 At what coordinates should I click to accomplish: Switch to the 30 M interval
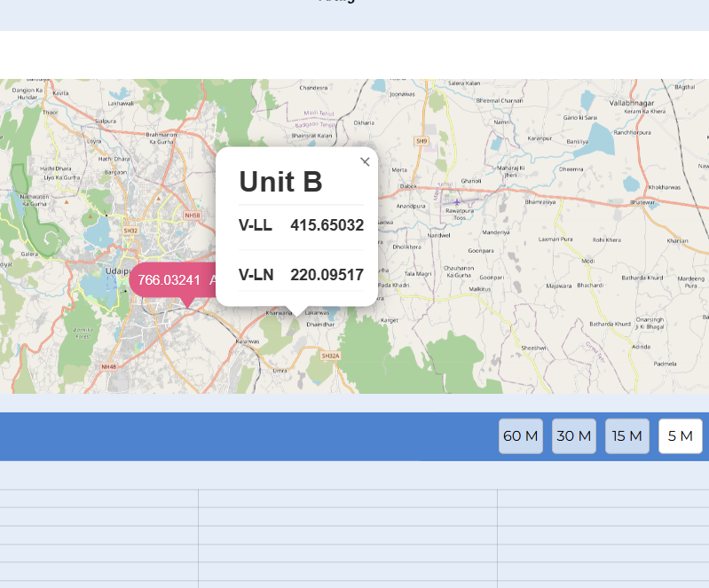pos(574,436)
